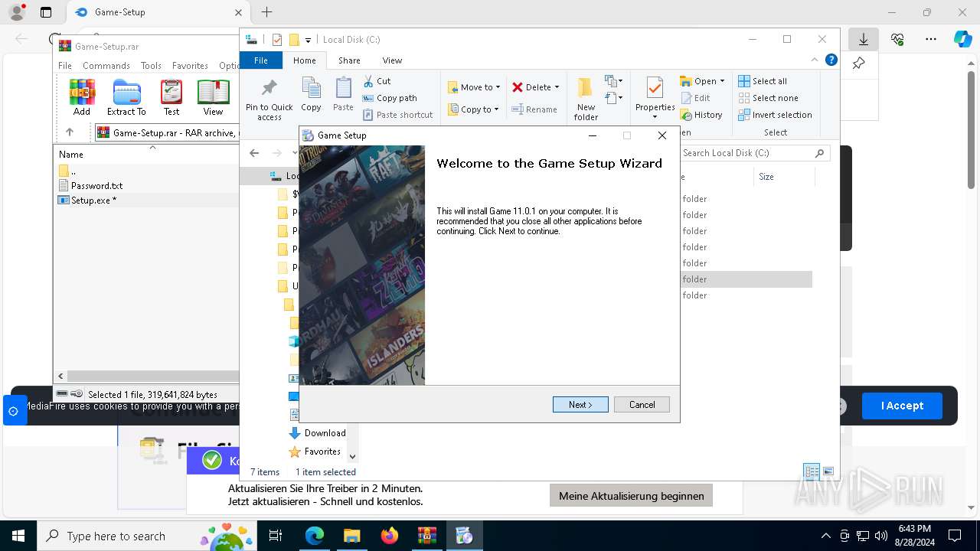Click Paste shortcut in Explorer ribbon
980x551 pixels.
click(x=398, y=115)
